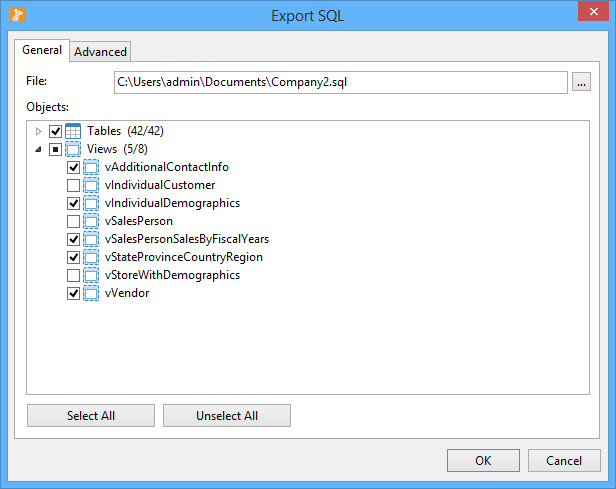Click the vSalesPersonSalesByFiscalYears view icon
616x489 pixels.
[x=91, y=239]
